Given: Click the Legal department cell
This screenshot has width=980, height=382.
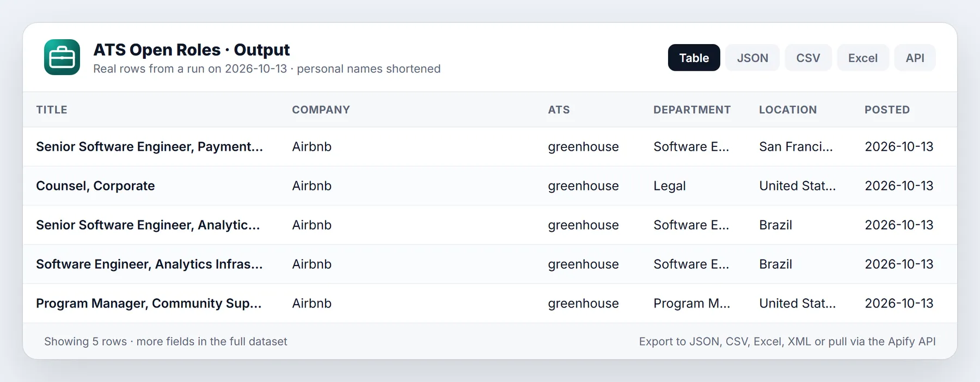Looking at the screenshot, I should pyautogui.click(x=669, y=186).
